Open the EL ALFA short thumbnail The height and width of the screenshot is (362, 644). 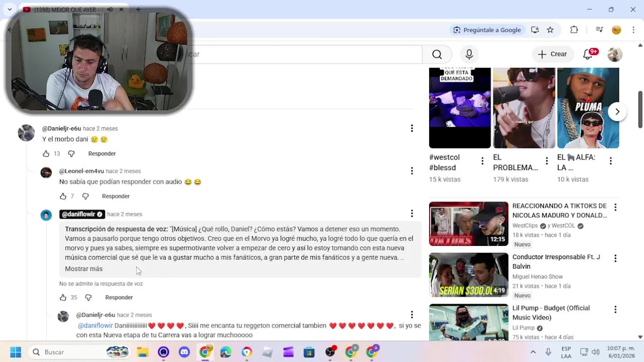click(x=588, y=108)
